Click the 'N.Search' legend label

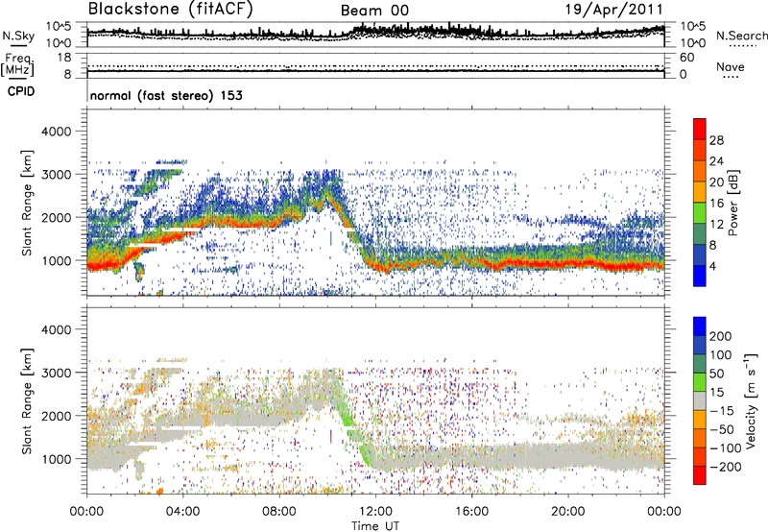[x=741, y=36]
